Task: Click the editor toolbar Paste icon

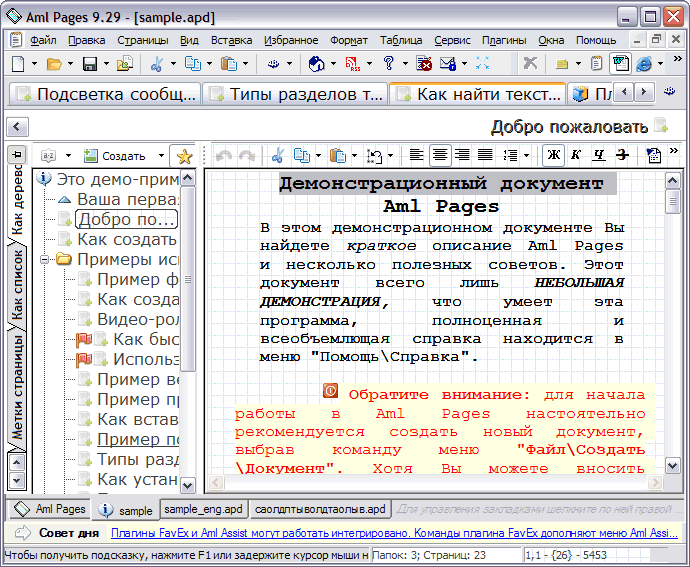Action: point(338,155)
